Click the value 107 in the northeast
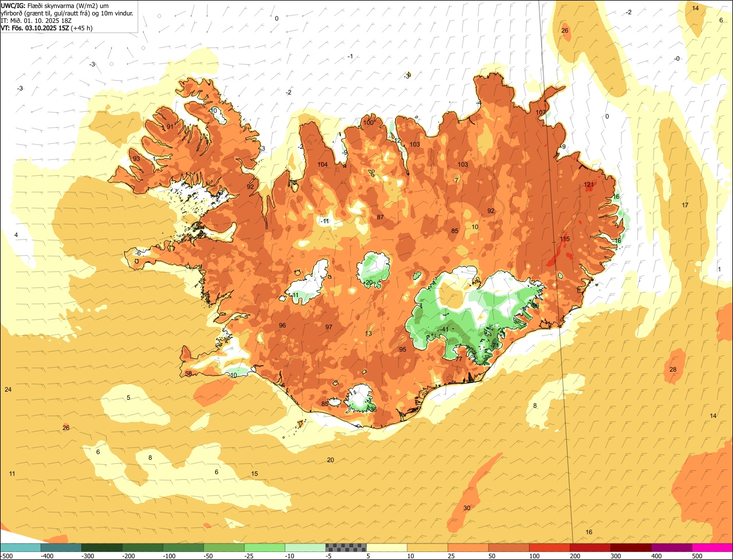 541,112
